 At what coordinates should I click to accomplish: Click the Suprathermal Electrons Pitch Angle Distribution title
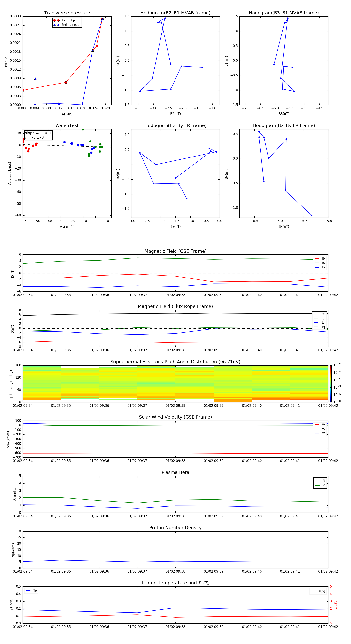coord(175,362)
